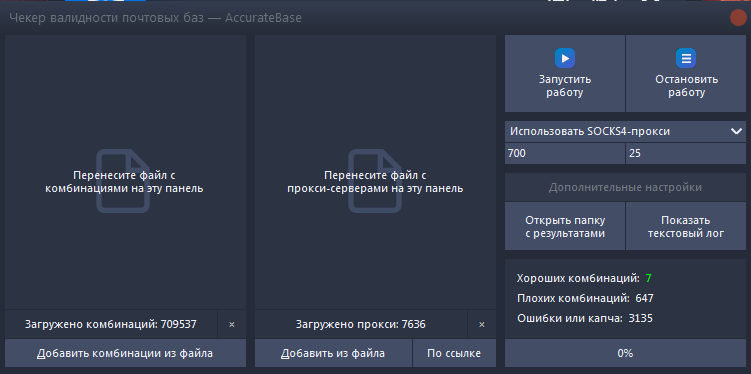This screenshot has height=374, width=751.
Task: Click the blue play icon for Запустить работу
Action: pos(565,58)
